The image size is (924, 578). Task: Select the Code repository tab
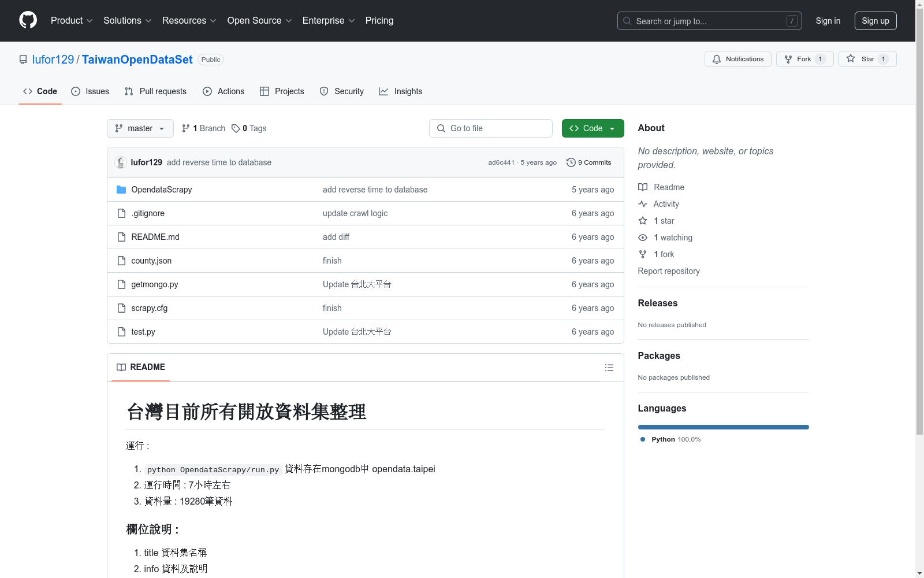(x=40, y=91)
